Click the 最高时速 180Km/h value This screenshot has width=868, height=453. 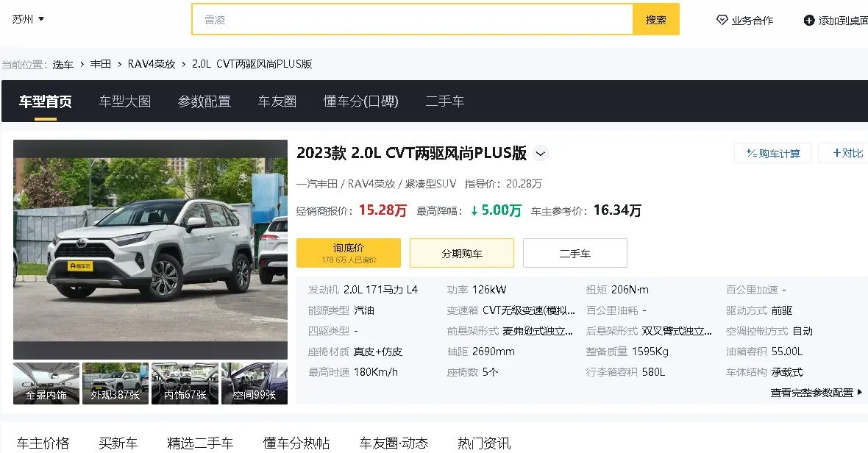click(x=376, y=372)
